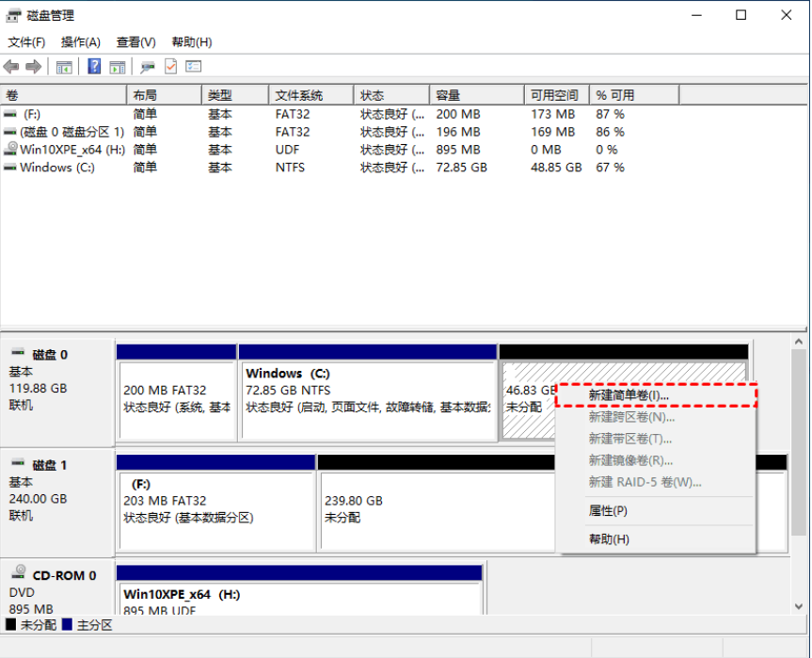Open the blue question mark Help icon
This screenshot has width=812, height=658.
(94, 66)
